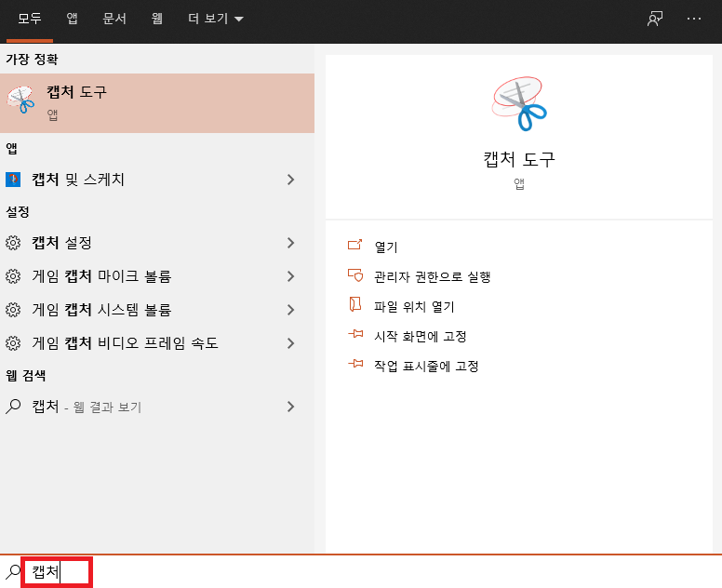722x588 pixels.
Task: Select the 게임 캡처 비디오 프레임 속도 text
Action: [125, 343]
